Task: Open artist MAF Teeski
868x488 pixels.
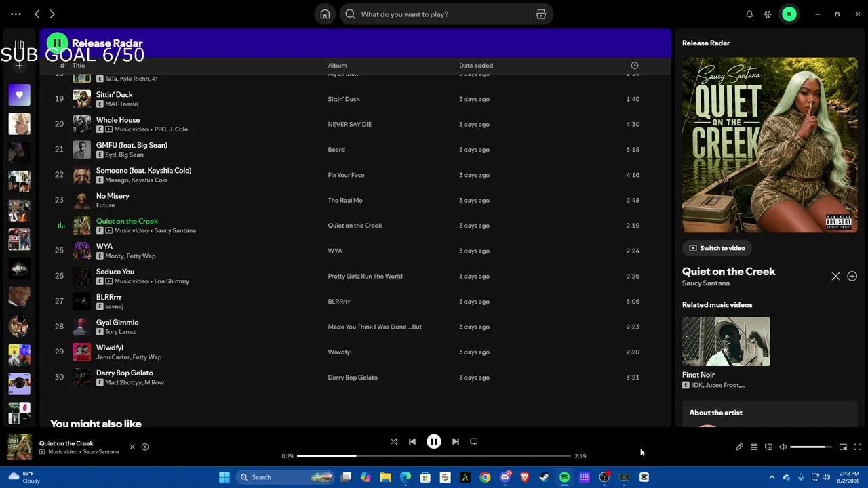Action: click(121, 104)
